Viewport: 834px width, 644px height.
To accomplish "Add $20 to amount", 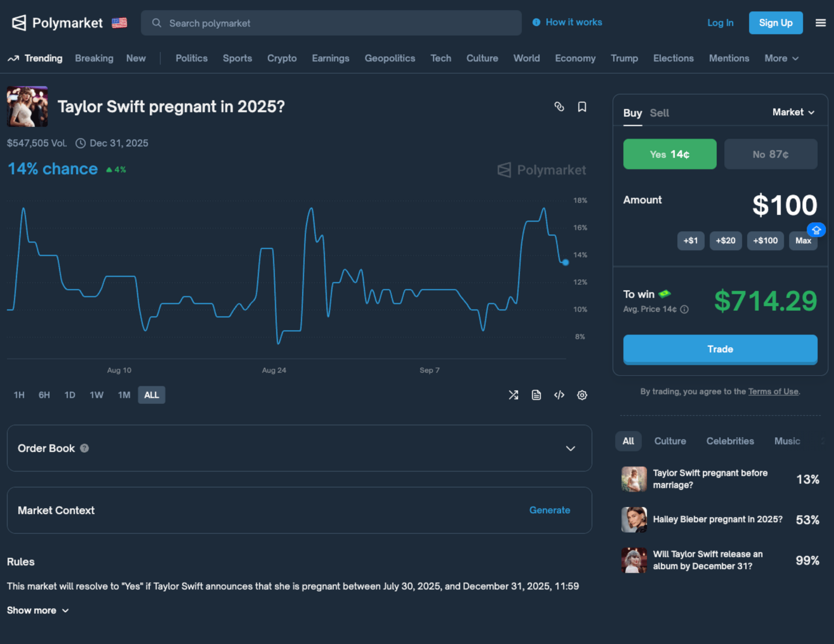I will pos(725,241).
